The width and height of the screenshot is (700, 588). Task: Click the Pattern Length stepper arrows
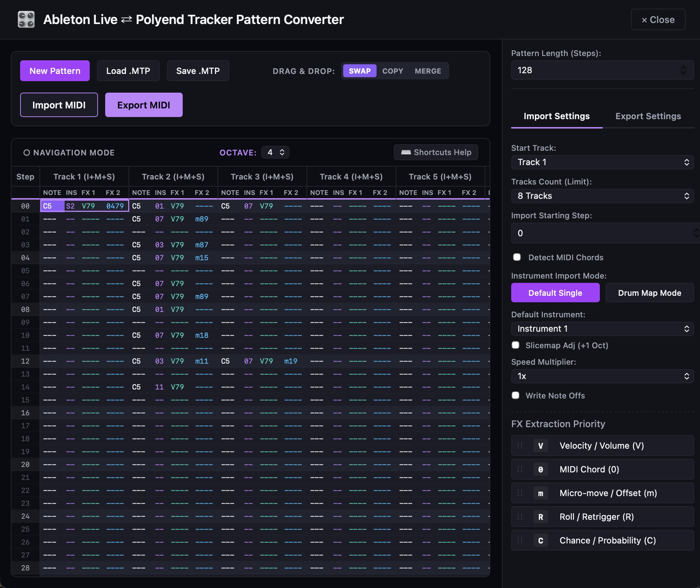(x=683, y=70)
